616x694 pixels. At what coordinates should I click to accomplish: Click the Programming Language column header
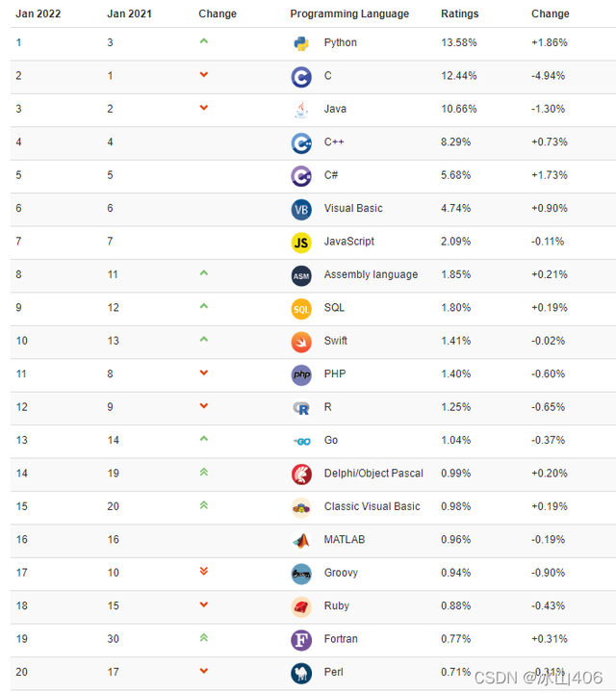(x=349, y=14)
